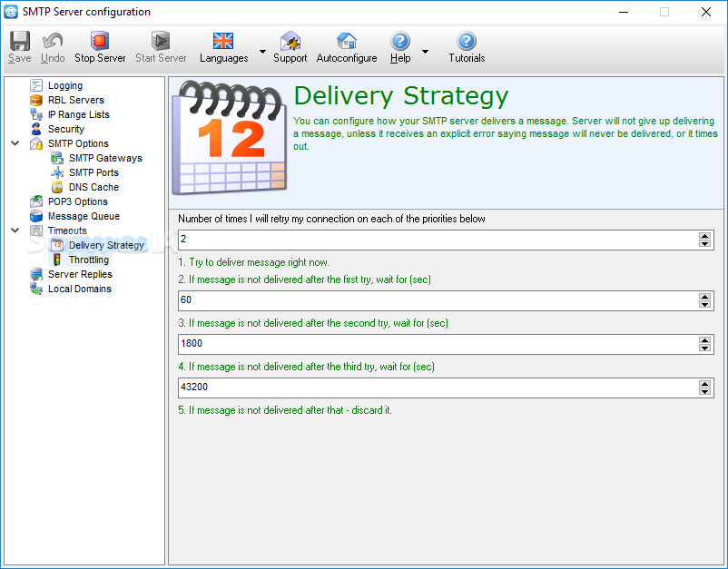Collapse the Timeouts tree node
The height and width of the screenshot is (569, 728).
15,231
